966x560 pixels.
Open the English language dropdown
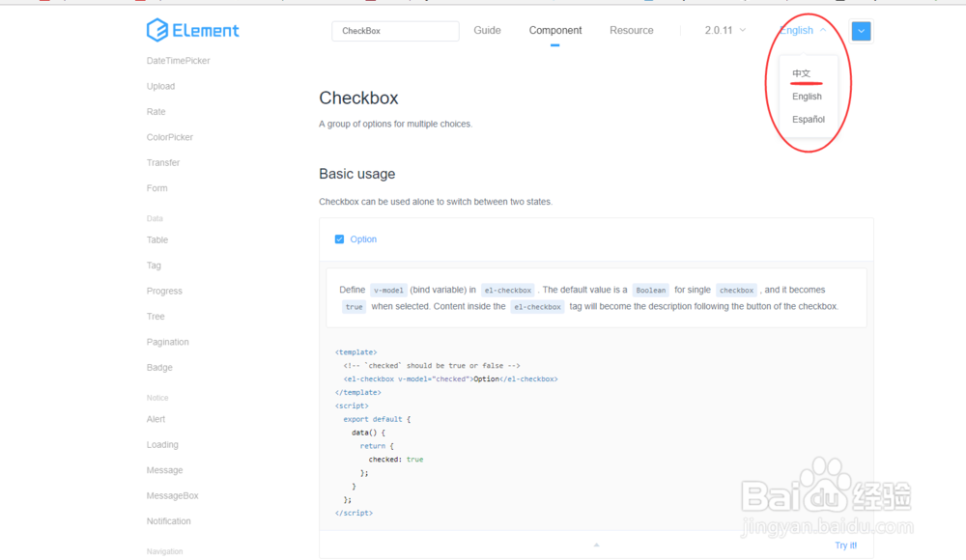pyautogui.click(x=803, y=30)
